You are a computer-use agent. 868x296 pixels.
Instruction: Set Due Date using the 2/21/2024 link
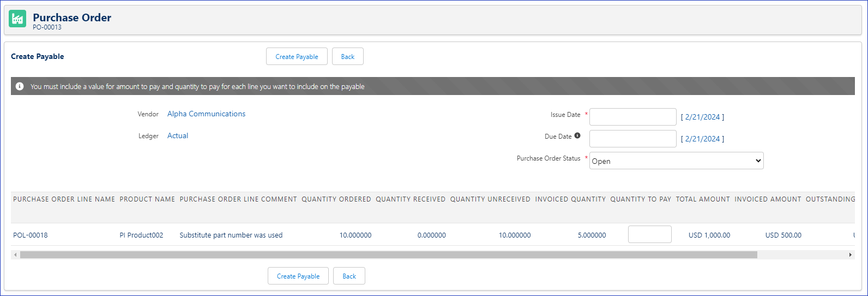(x=702, y=139)
